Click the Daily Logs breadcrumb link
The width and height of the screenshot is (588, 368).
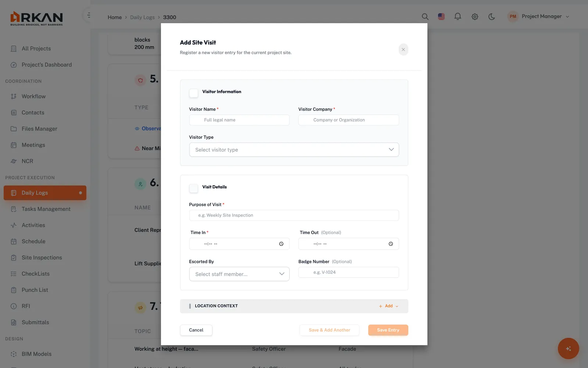(142, 17)
